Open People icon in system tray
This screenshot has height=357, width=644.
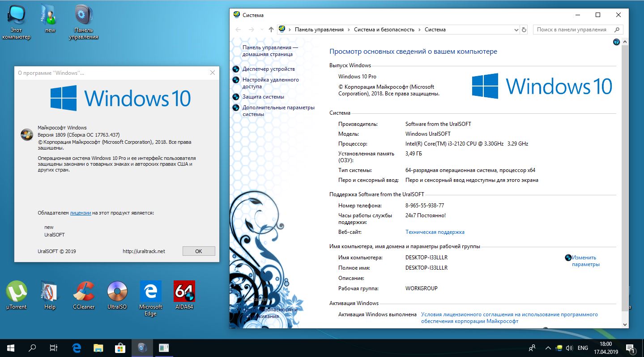point(532,348)
